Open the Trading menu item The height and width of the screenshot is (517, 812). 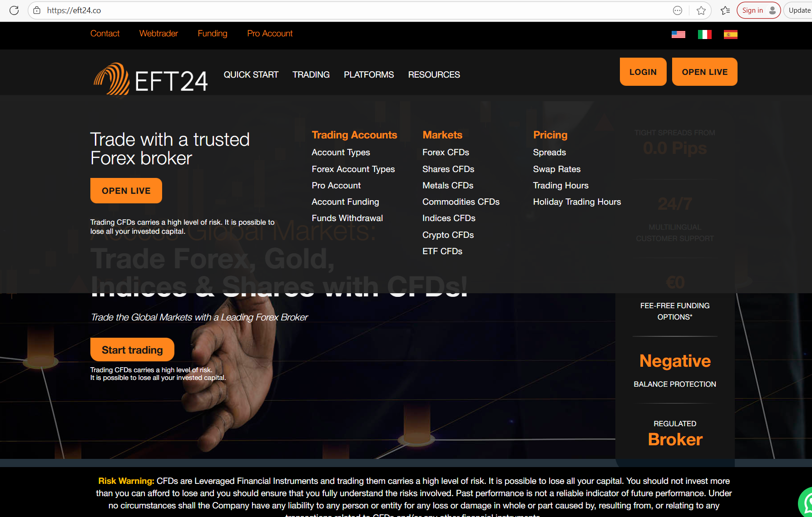tap(311, 74)
